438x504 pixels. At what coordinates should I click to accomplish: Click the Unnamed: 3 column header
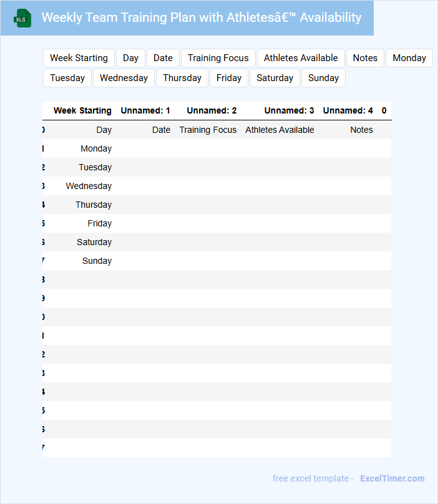click(x=289, y=110)
